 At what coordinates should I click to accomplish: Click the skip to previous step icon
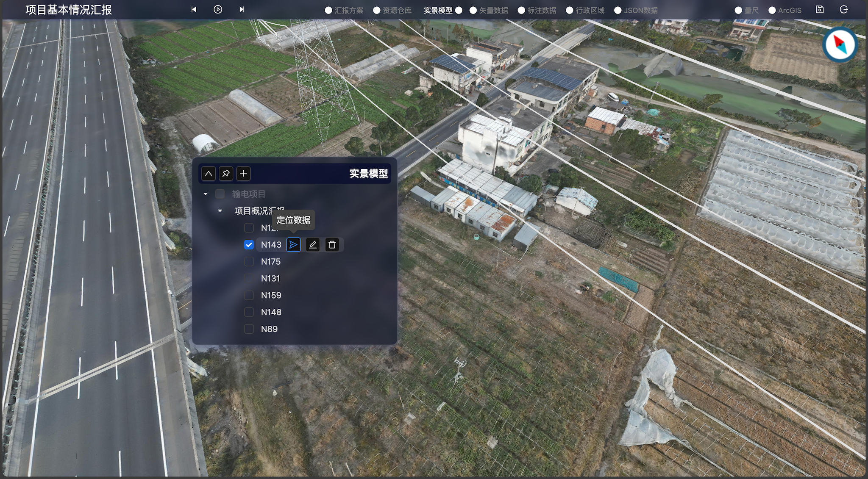pyautogui.click(x=194, y=9)
